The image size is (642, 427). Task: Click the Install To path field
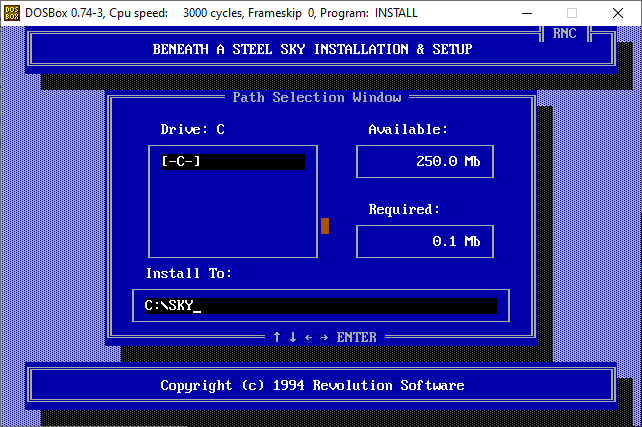321,306
